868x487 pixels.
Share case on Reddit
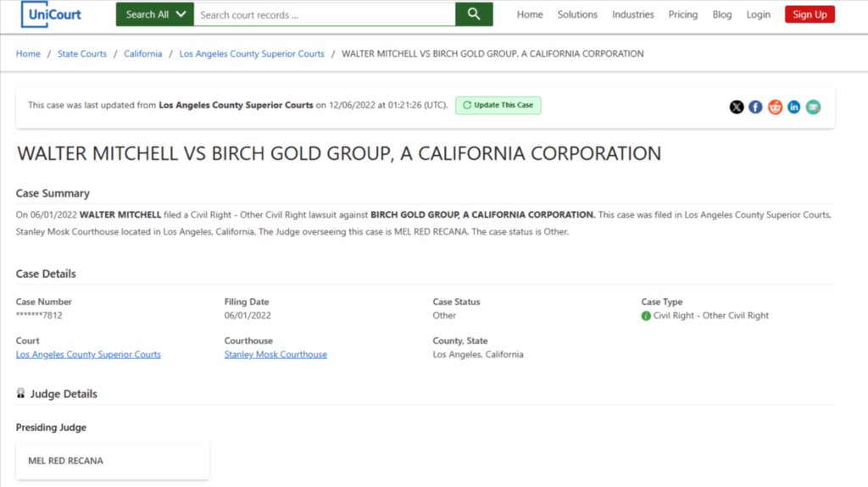[775, 107]
